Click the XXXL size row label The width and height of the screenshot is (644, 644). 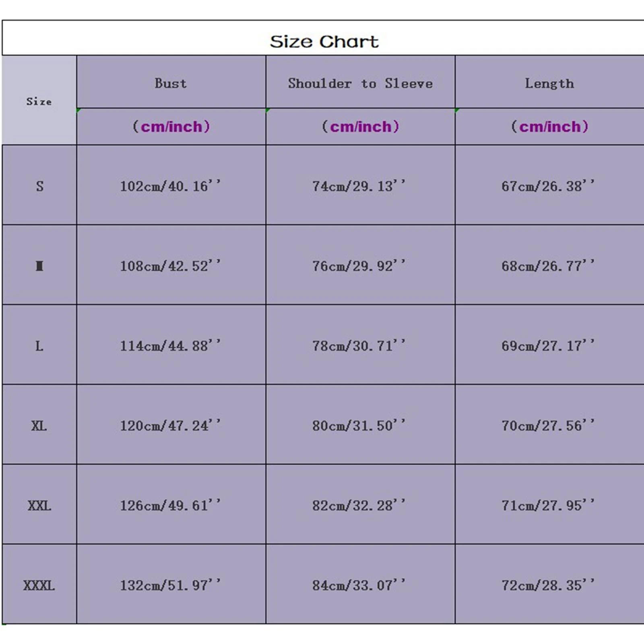[x=39, y=585]
